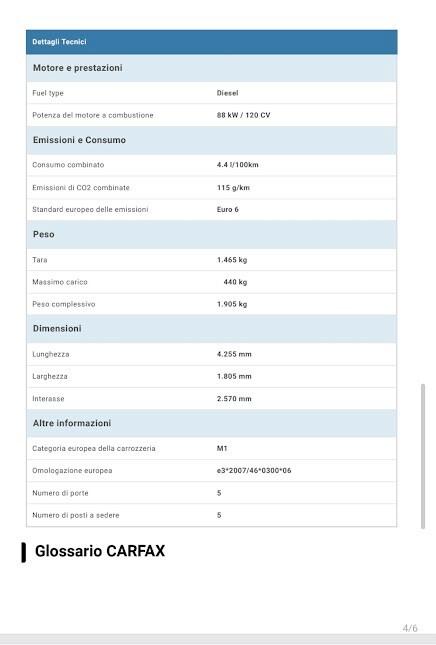436x645 pixels.
Task: Click 'Categoria europea della carrozzeria' label
Action: (94, 448)
